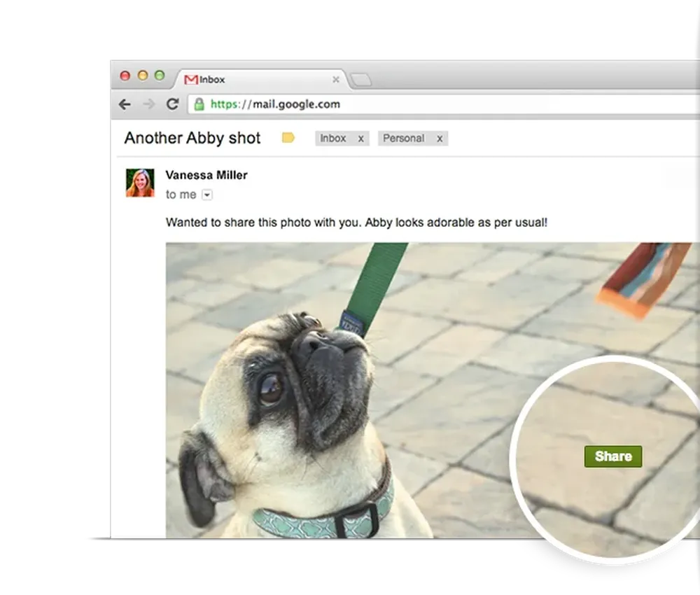Remove the Personal label via its x
The height and width of the screenshot is (595, 700).
click(440, 139)
